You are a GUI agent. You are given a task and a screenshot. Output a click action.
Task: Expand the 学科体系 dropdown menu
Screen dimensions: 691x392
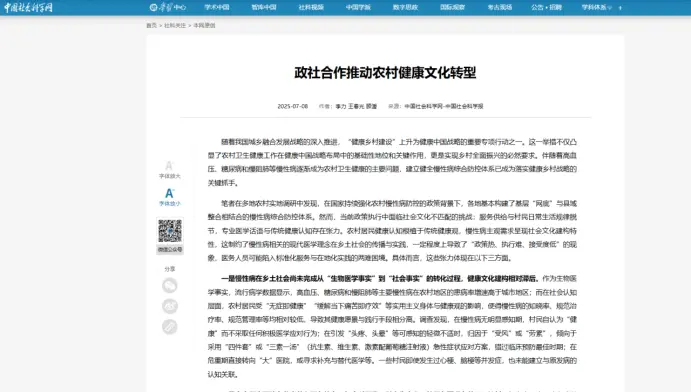point(597,7)
